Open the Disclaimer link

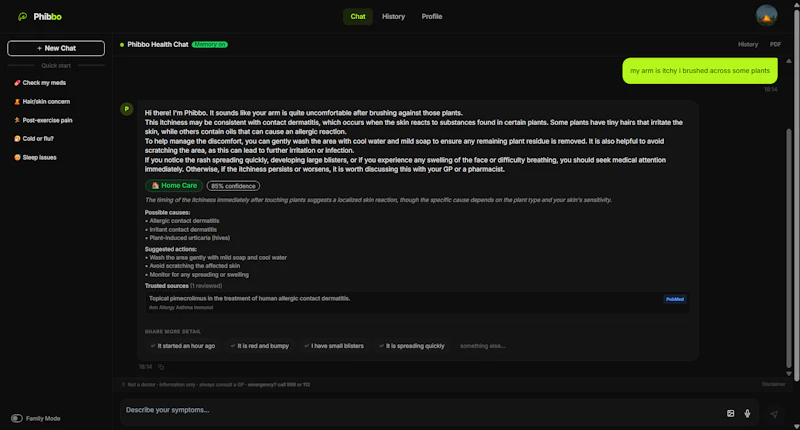coord(773,385)
